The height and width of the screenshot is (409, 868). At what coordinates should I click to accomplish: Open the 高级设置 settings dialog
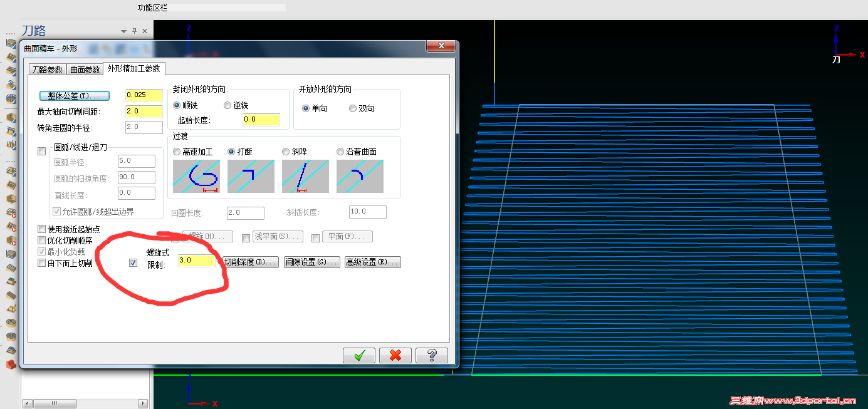[372, 262]
